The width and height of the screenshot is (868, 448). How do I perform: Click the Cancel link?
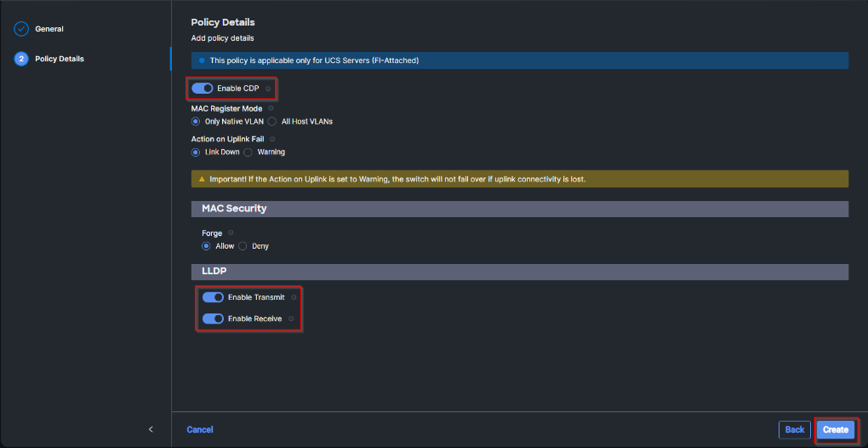pos(200,430)
